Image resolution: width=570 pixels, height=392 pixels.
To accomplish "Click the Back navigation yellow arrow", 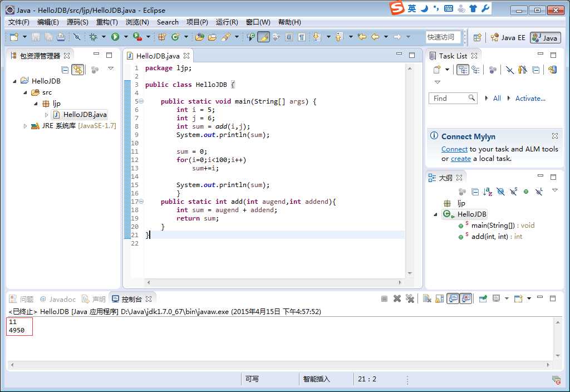I will coord(376,37).
